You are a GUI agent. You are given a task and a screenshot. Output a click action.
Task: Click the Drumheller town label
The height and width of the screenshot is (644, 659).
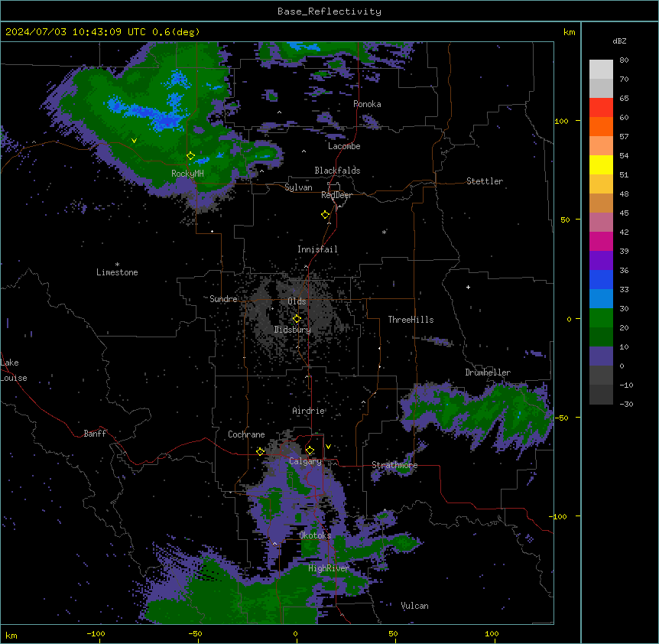coord(488,372)
